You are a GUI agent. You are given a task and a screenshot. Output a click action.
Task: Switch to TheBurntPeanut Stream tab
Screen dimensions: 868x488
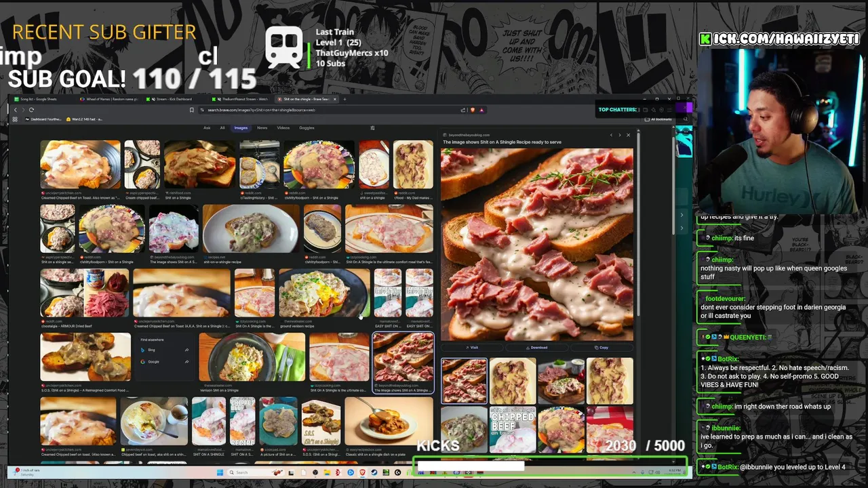[241, 99]
